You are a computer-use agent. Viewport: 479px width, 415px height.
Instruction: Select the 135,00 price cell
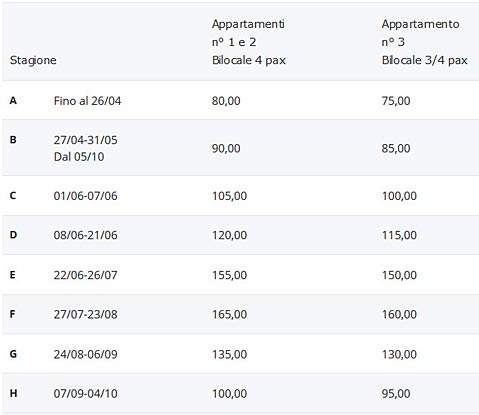pyautogui.click(x=229, y=354)
